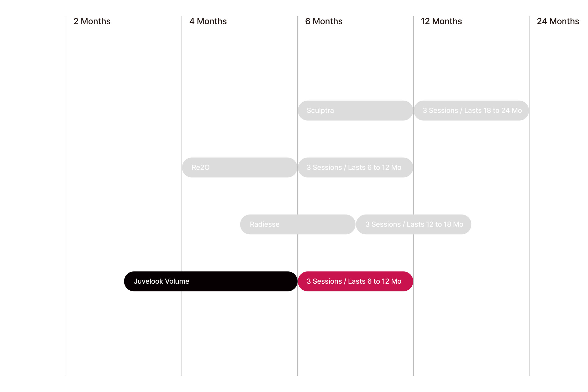Click the Re2O text label

click(201, 168)
